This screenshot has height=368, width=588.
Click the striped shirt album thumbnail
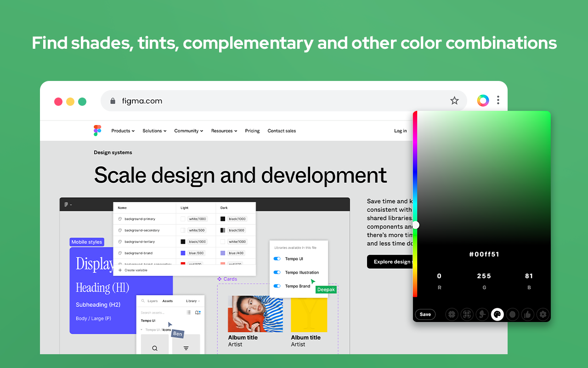coord(255,314)
